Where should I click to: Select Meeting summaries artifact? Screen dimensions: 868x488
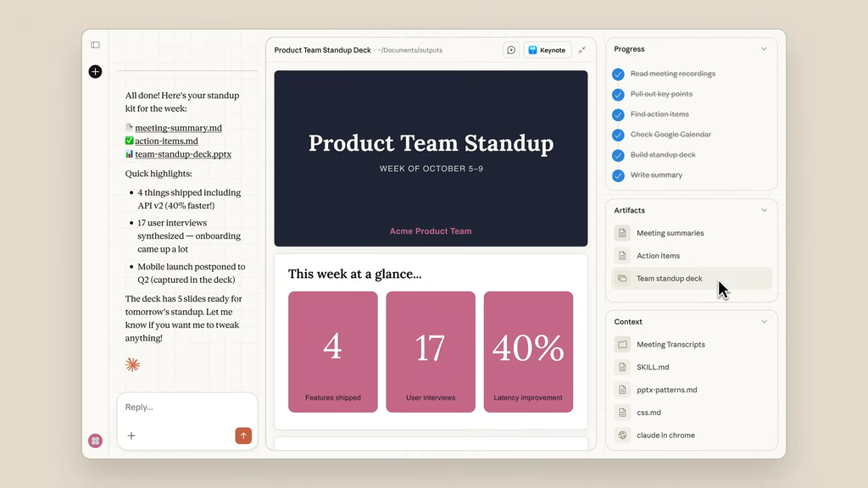pos(670,233)
